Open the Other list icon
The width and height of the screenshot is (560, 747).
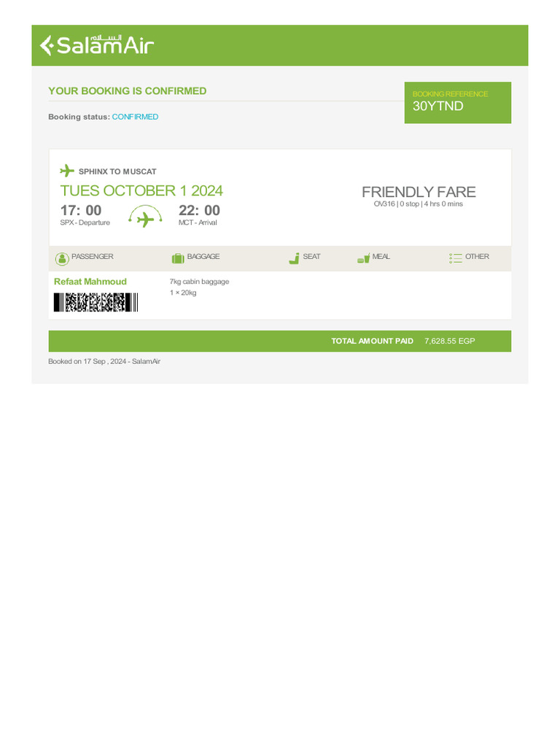point(456,258)
